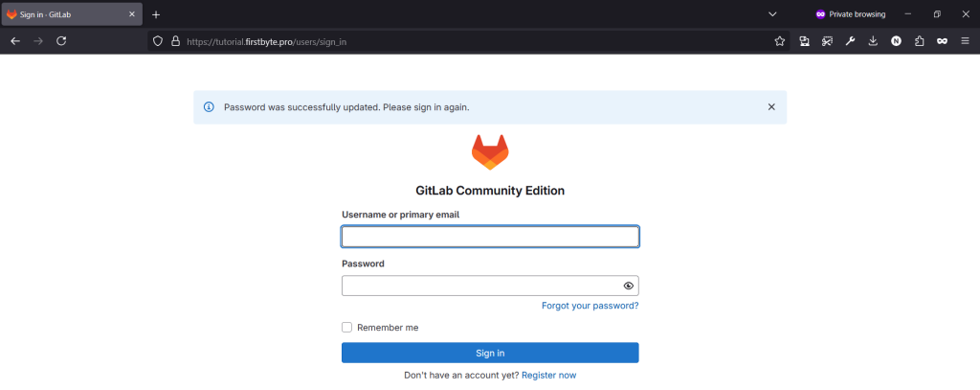Open the extensions puzzle-piece menu
The image size is (980, 390).
[x=919, y=41]
